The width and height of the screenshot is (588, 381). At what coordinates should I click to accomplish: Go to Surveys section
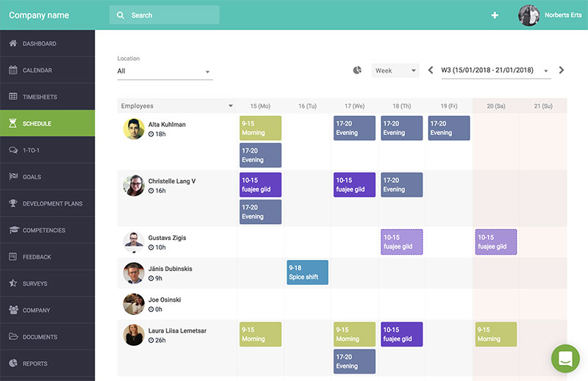47,283
